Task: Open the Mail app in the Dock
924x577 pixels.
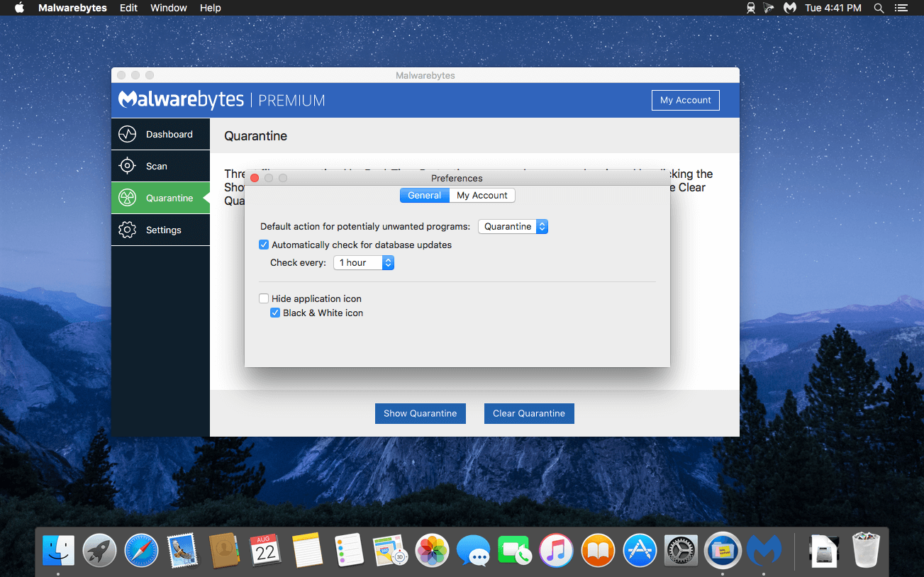Action: point(183,550)
